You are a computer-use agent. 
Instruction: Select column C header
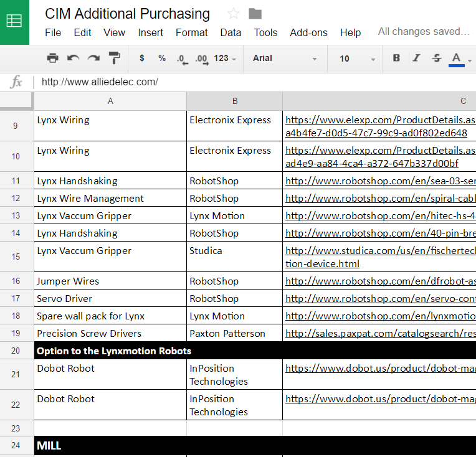click(x=379, y=101)
